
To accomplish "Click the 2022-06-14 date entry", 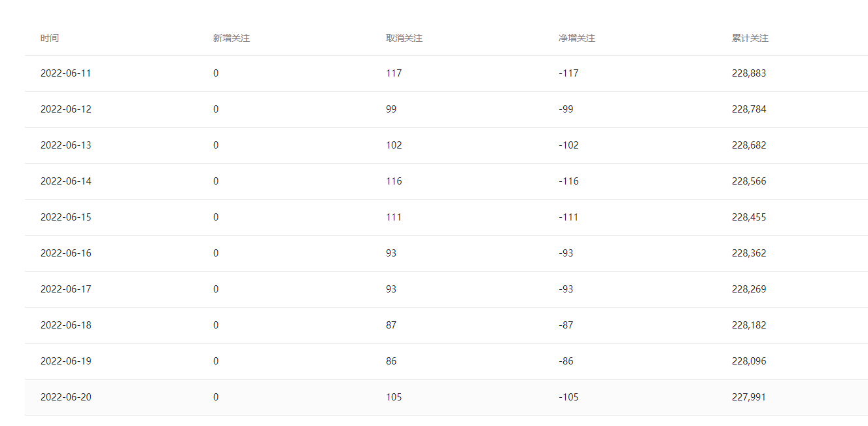I will coord(66,181).
